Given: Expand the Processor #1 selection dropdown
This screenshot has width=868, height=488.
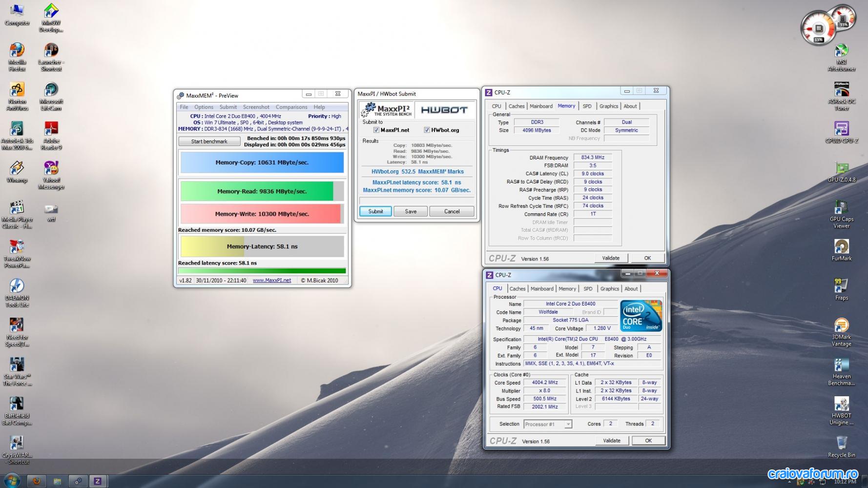Looking at the screenshot, I should click(568, 424).
